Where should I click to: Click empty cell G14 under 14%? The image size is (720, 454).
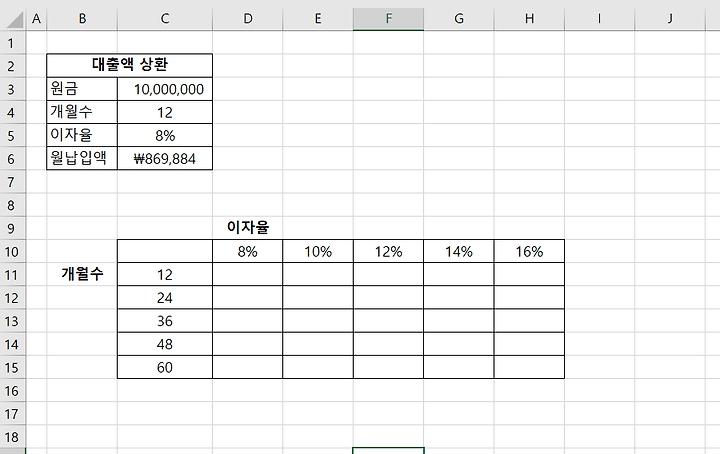pos(459,344)
